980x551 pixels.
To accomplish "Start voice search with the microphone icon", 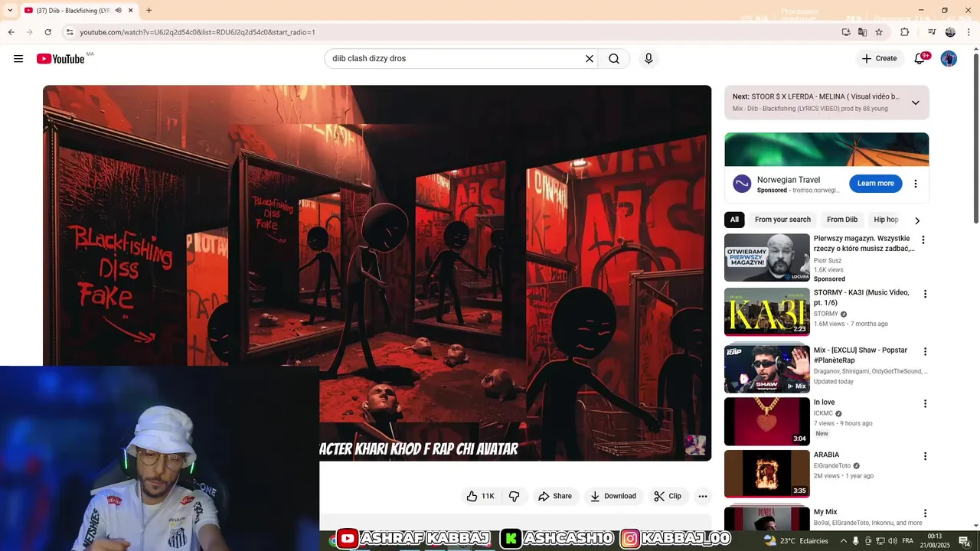I will coord(648,59).
